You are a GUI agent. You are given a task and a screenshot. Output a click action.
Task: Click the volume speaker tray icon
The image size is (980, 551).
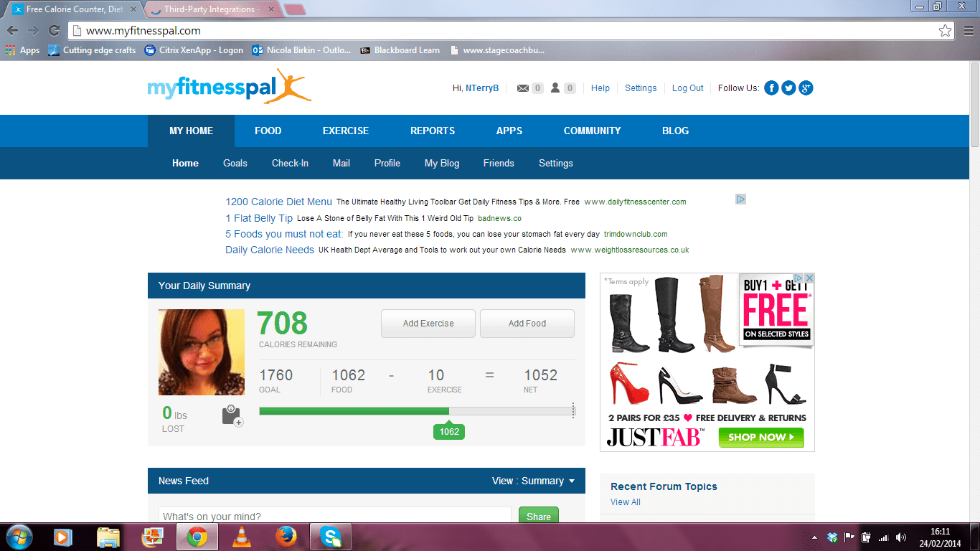coord(901,537)
